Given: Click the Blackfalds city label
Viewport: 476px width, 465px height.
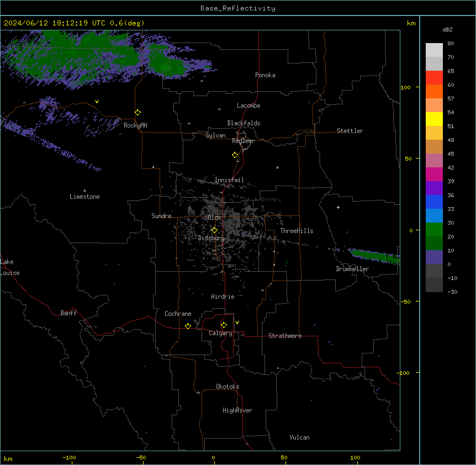Looking at the screenshot, I should 244,123.
